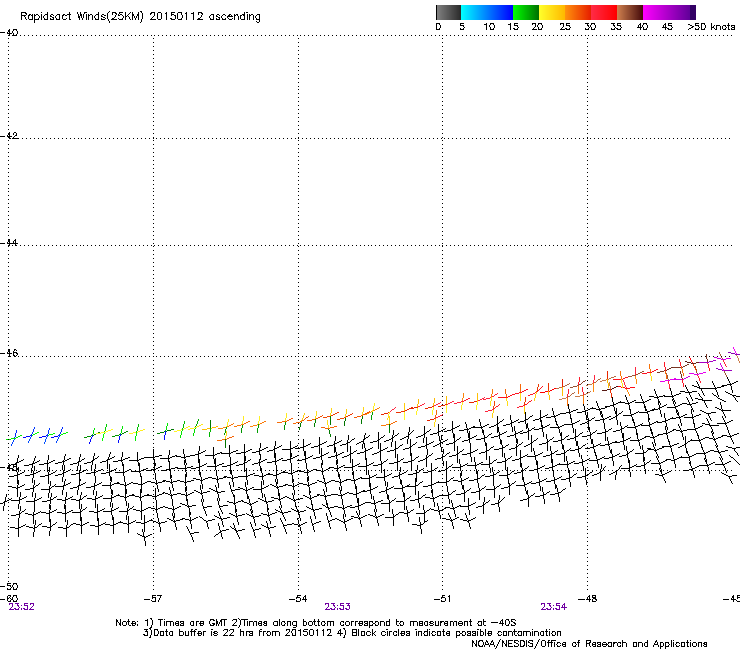
Task: Click the purple 23:53 time label
Action: (x=337, y=607)
